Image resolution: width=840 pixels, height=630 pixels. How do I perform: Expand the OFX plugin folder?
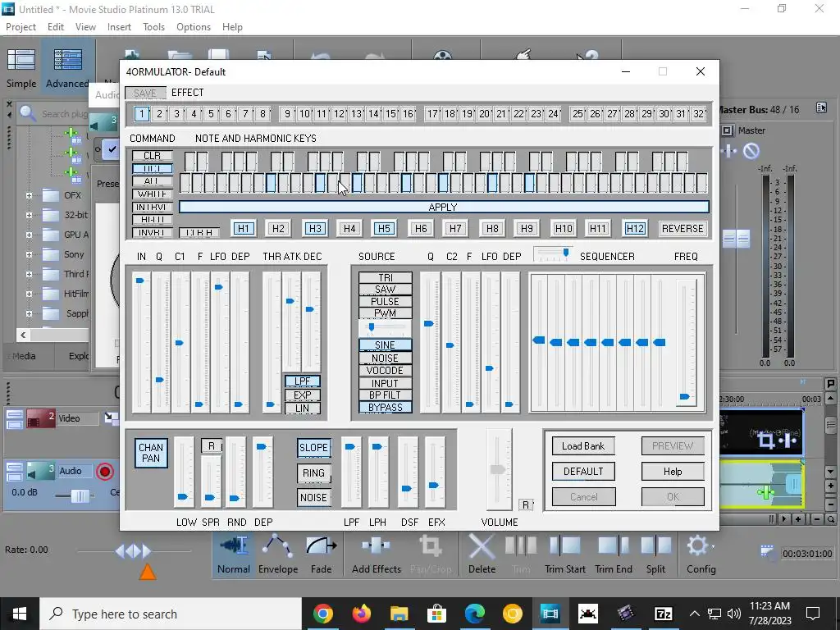pyautogui.click(x=29, y=195)
